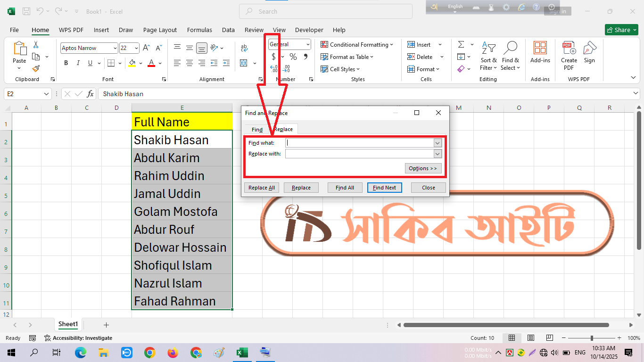Open Sort & Filter options
The width and height of the screenshot is (644, 362).
(x=488, y=56)
